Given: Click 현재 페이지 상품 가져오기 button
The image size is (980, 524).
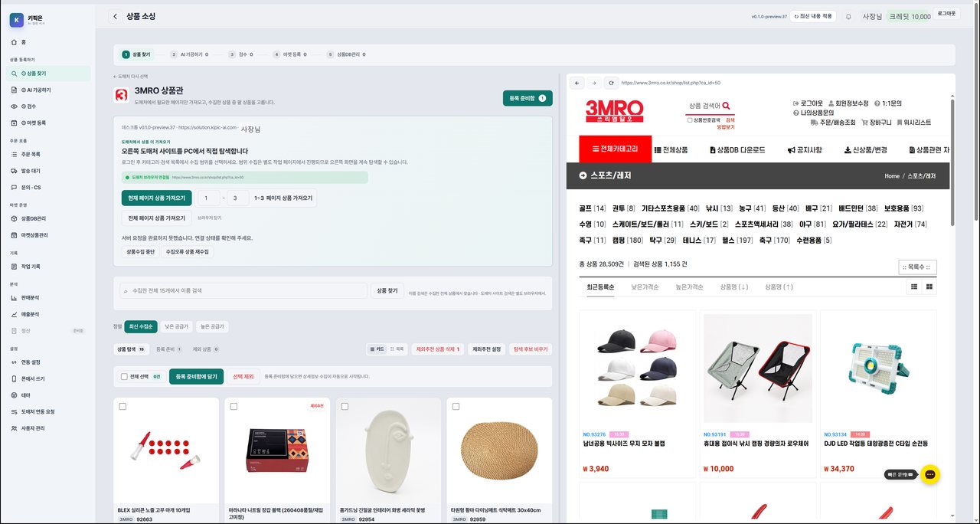Looking at the screenshot, I should [x=156, y=198].
